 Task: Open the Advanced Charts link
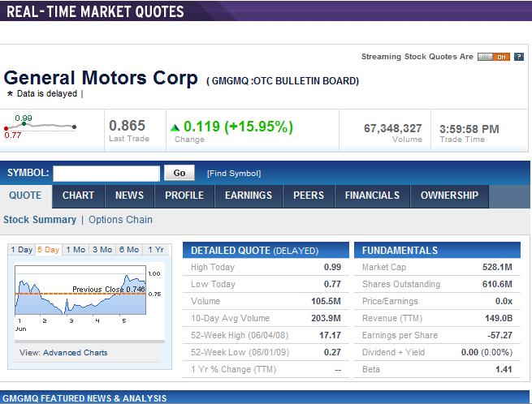76,352
